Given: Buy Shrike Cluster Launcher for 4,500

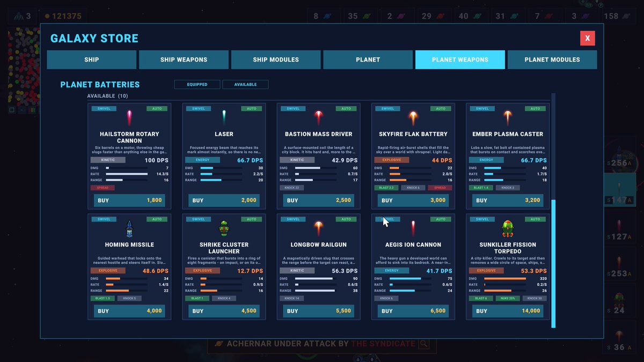Looking at the screenshot, I should point(224,311).
